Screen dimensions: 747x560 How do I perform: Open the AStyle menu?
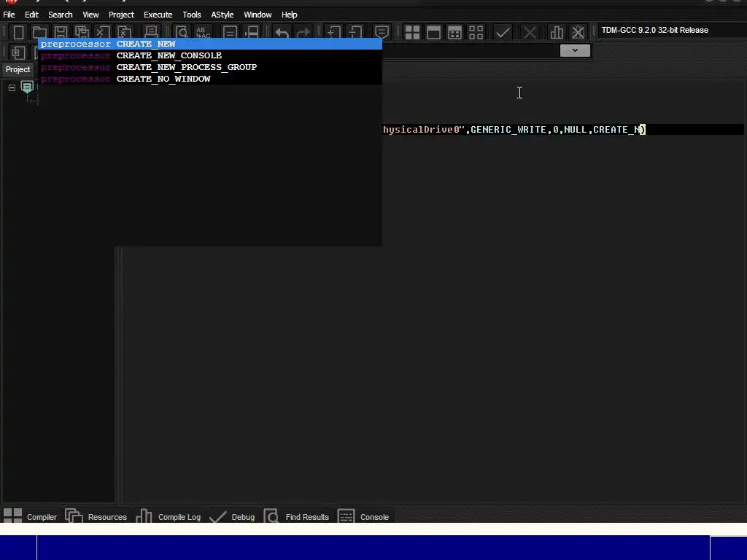point(222,15)
